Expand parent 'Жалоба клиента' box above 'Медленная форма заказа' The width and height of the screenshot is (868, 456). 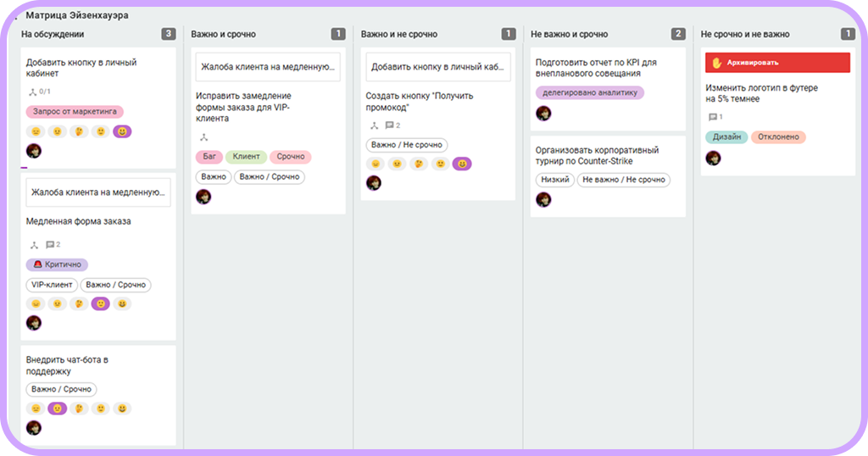coord(98,193)
